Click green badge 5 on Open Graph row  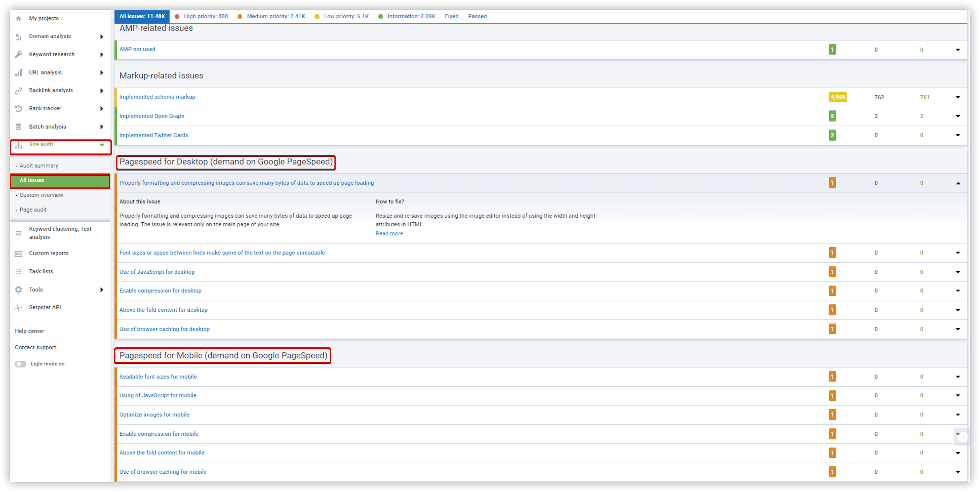click(832, 116)
